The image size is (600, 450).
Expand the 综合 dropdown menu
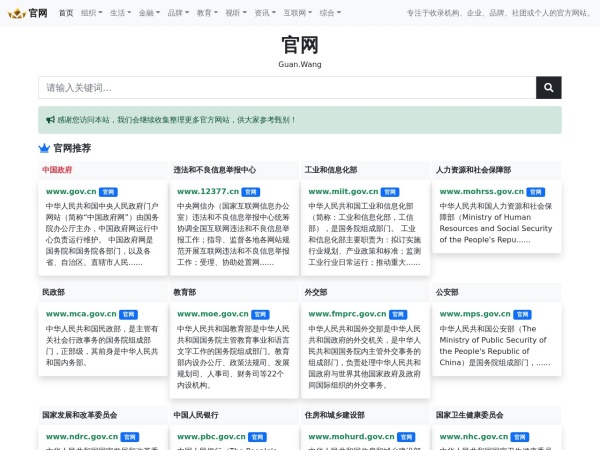[330, 13]
